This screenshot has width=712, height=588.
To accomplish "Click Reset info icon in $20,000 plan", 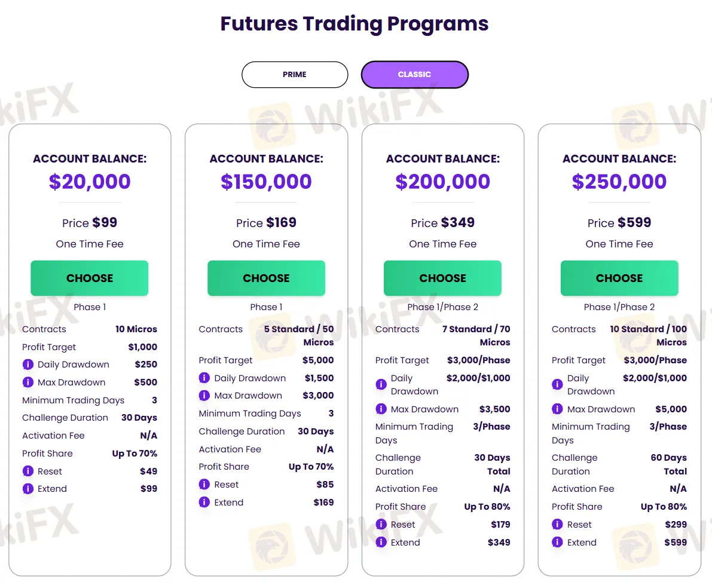I will [27, 471].
